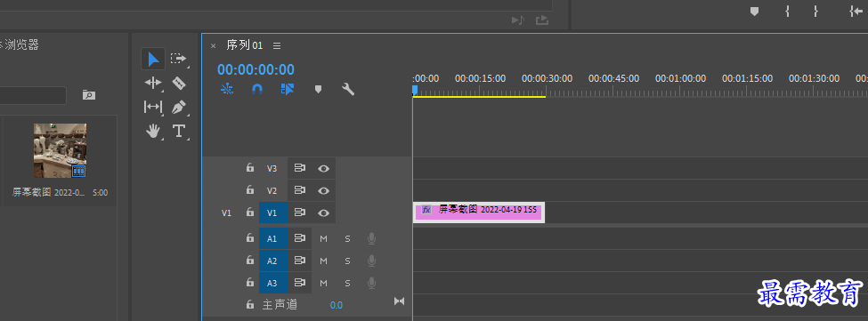Toggle lock on track A2
The width and height of the screenshot is (868, 321).
[x=250, y=261]
